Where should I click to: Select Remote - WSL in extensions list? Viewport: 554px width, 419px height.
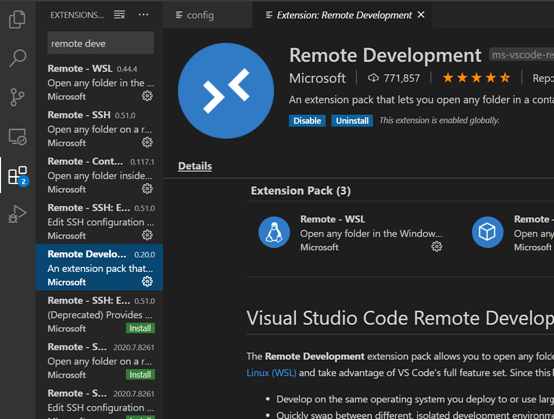point(99,82)
